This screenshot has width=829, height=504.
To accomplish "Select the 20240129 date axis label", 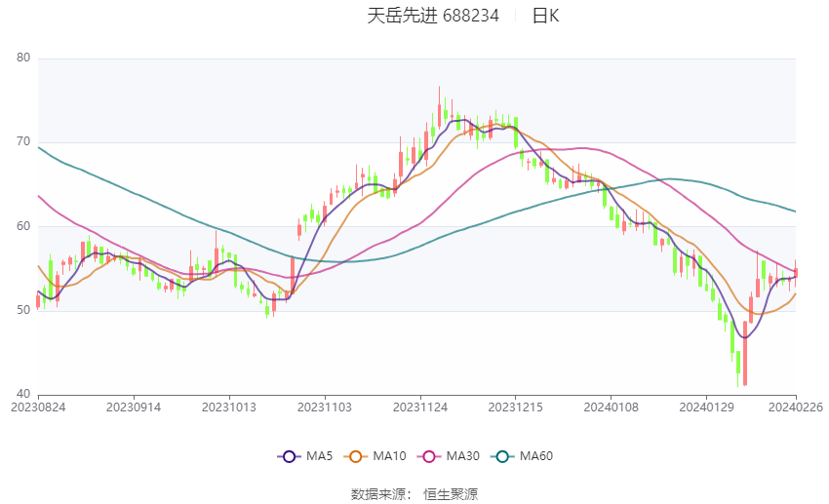I will coord(707,407).
